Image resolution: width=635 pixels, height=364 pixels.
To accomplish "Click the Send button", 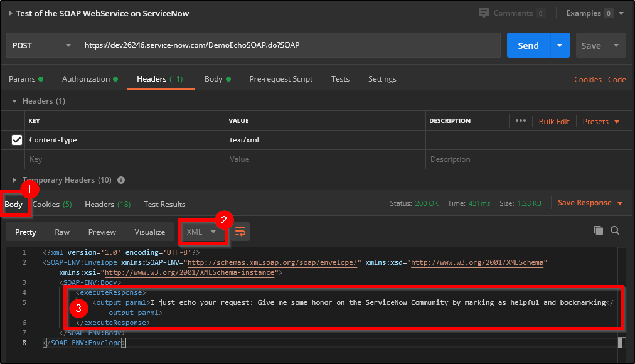I will click(528, 45).
